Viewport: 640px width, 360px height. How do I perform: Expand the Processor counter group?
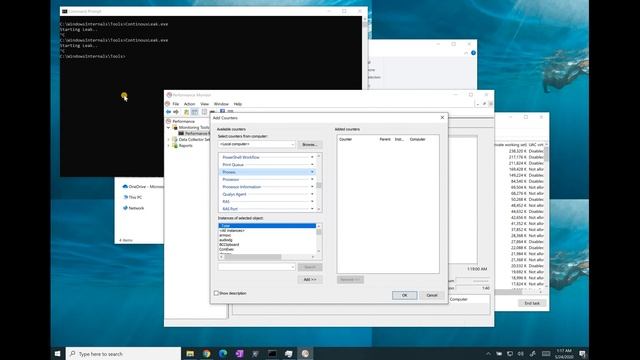click(312, 179)
